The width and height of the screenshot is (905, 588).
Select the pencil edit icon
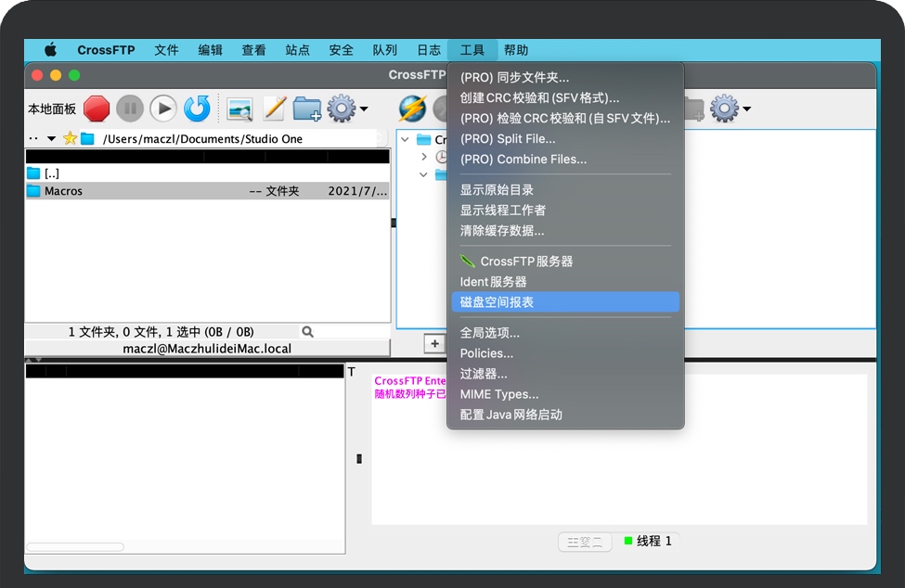(x=274, y=108)
